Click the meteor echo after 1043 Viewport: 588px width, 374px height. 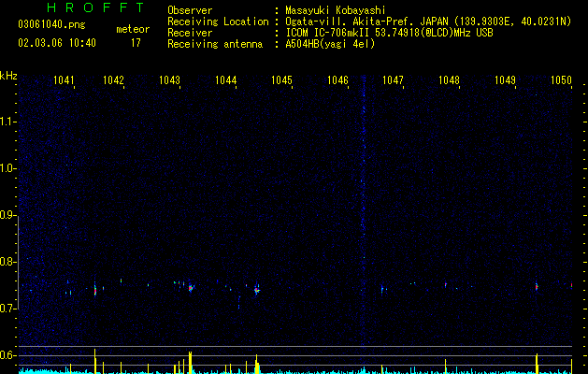pyautogui.click(x=191, y=288)
